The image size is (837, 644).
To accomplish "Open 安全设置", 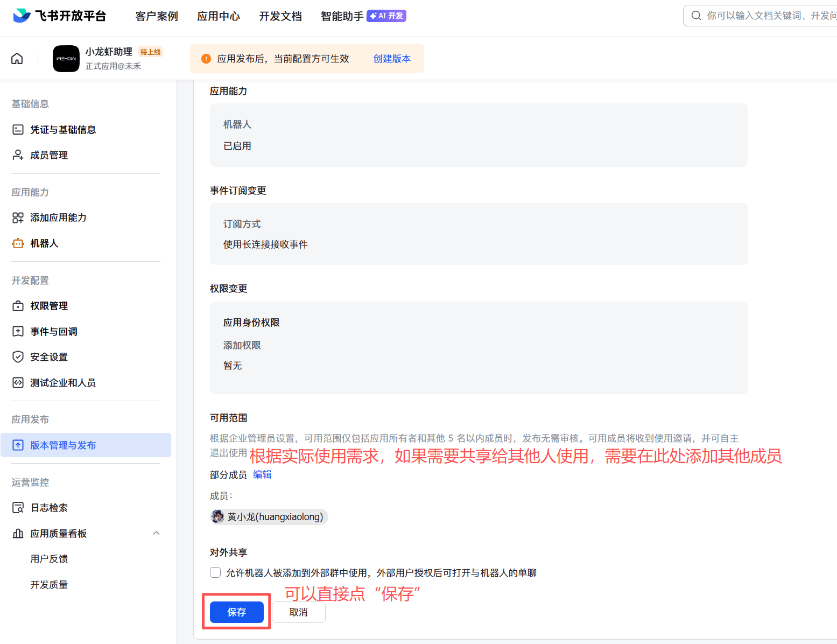I will [48, 356].
